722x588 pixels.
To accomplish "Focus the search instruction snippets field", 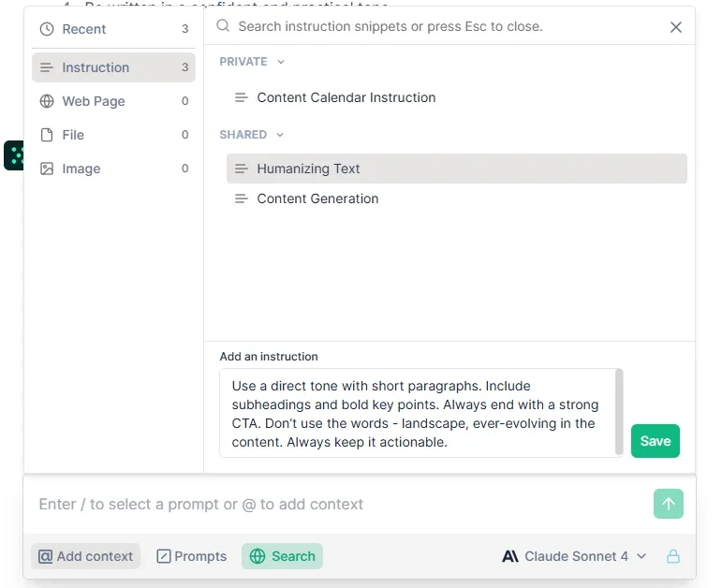I will click(x=440, y=26).
